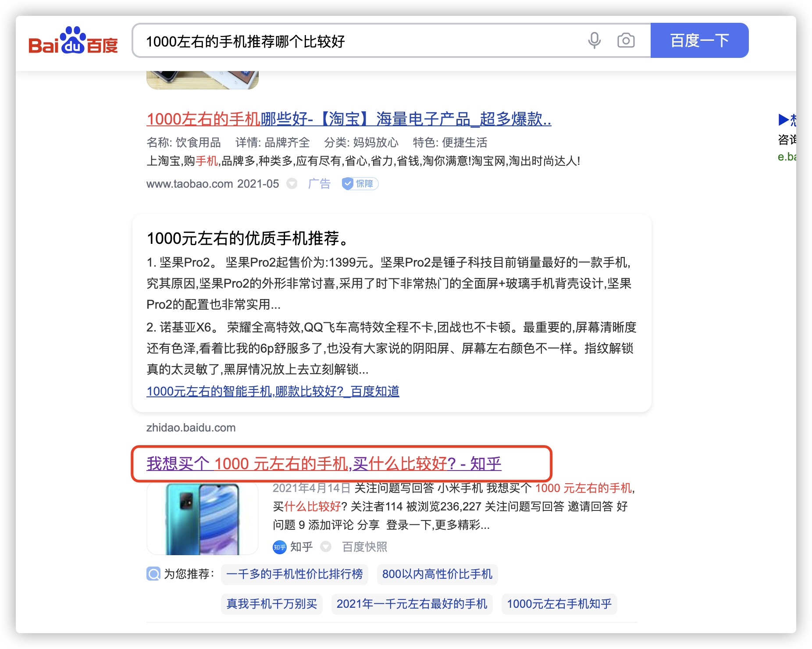The image size is (812, 649).
Task: Click the 为您推荐 search icon
Action: click(153, 574)
